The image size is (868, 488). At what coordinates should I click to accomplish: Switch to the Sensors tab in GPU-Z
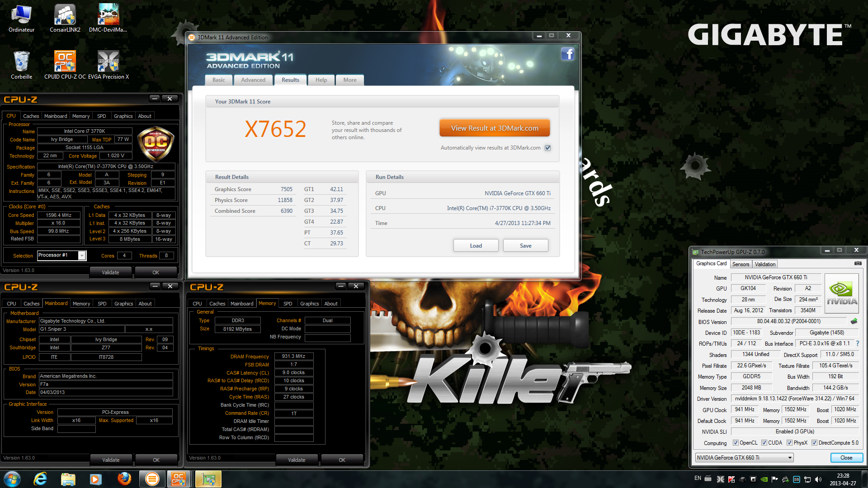741,264
